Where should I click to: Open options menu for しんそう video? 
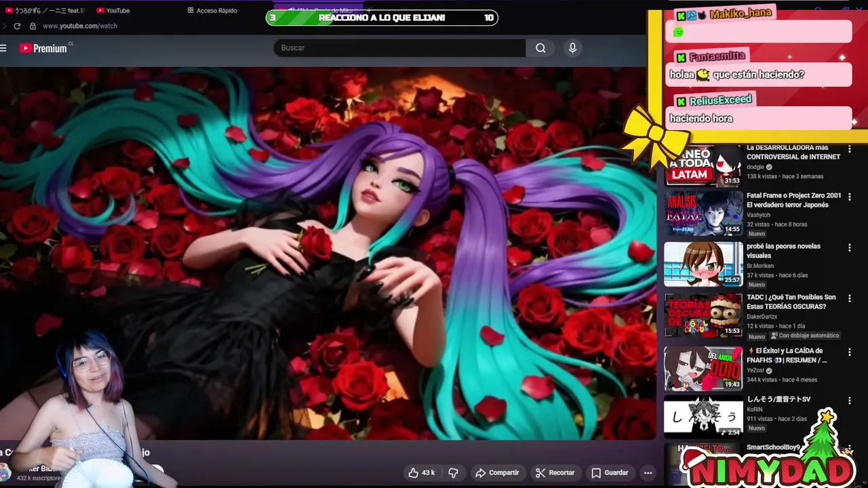click(x=849, y=401)
